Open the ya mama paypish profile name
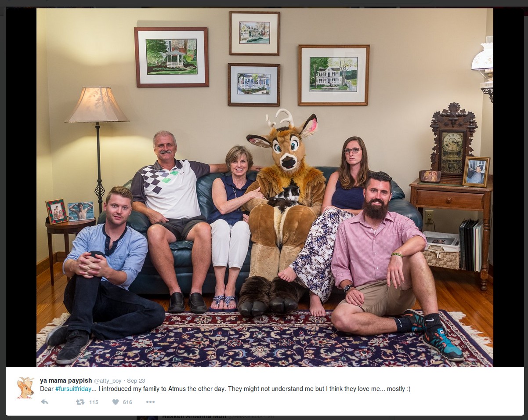528x420 pixels. tap(66, 380)
